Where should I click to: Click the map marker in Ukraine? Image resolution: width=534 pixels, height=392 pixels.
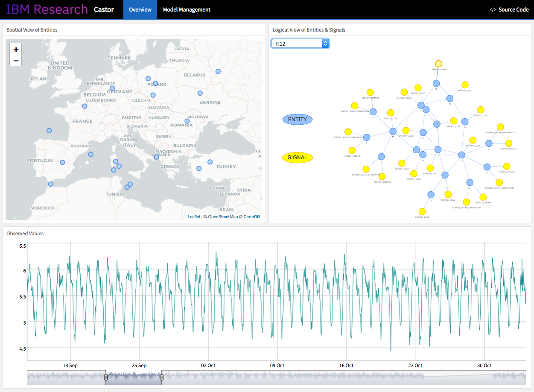[x=200, y=93]
